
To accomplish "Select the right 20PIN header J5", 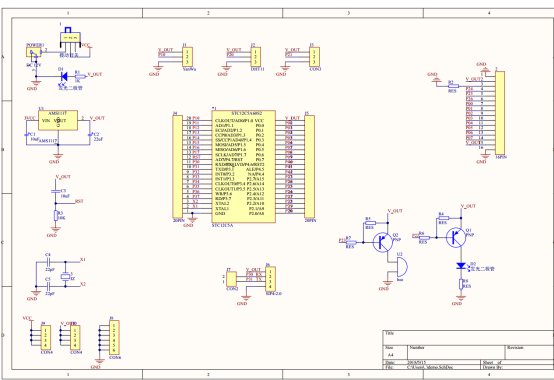I will (310, 166).
